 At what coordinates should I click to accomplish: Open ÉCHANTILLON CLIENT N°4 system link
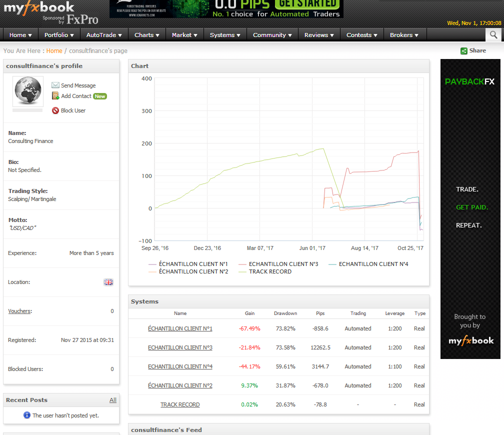tap(180, 366)
